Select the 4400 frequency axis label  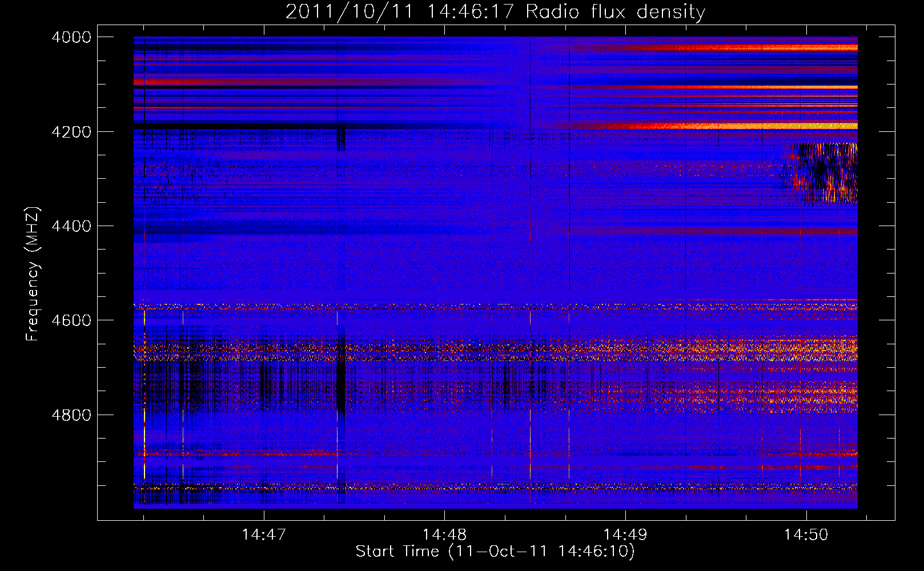click(71, 226)
